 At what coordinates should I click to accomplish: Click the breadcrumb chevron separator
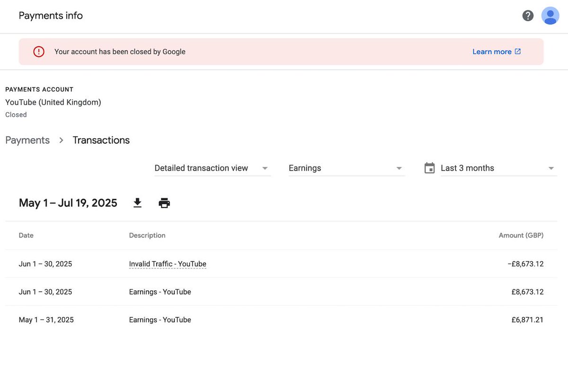click(x=61, y=140)
